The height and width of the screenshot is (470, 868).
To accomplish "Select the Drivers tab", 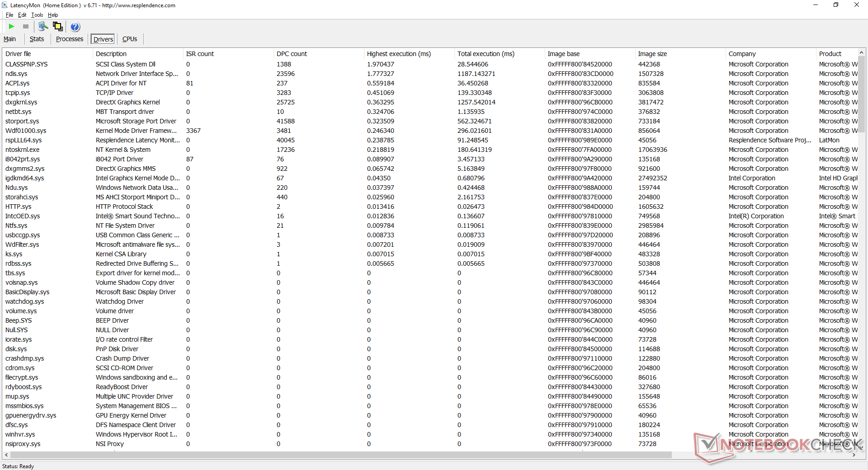I will point(104,39).
